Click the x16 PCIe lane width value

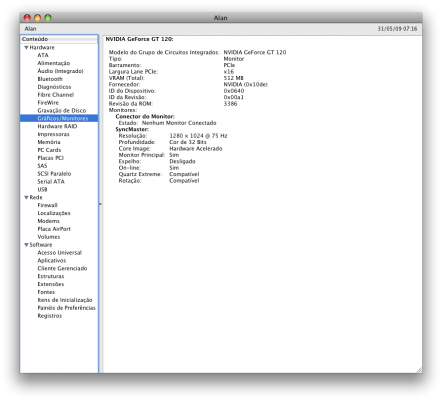[229, 72]
